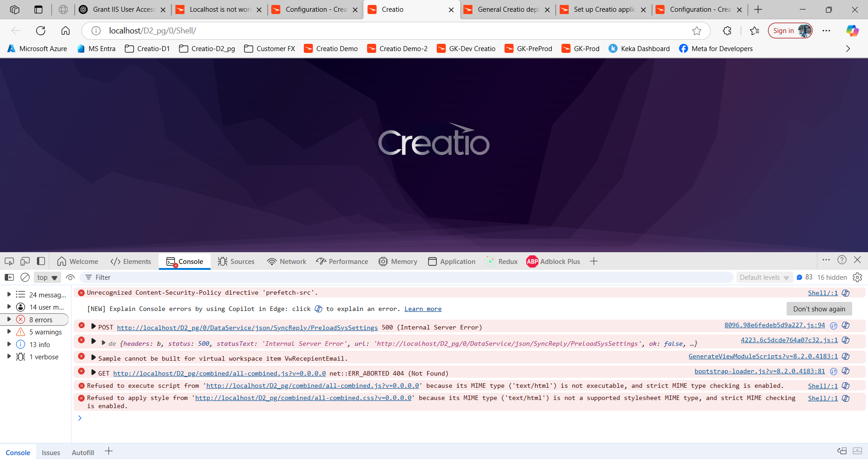Switch to the Sources panel
The image size is (868, 461).
point(236,262)
